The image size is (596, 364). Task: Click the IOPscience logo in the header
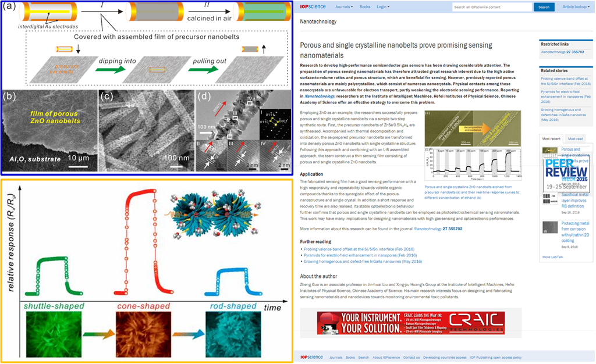tap(313, 7)
